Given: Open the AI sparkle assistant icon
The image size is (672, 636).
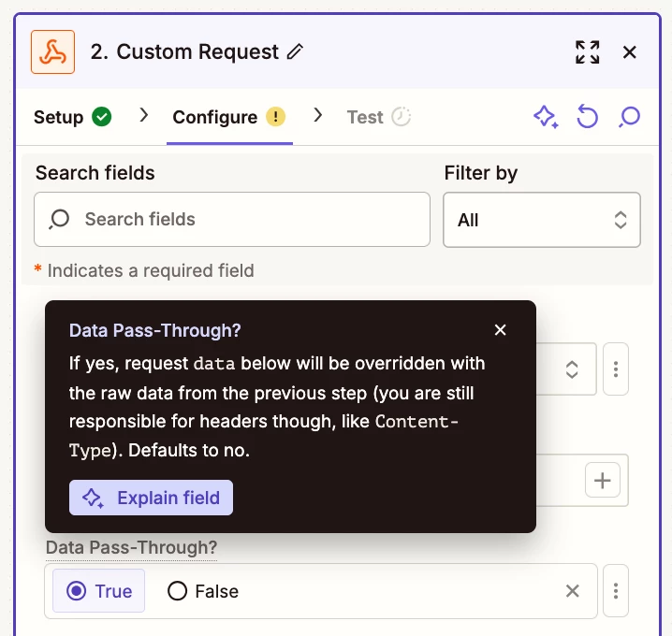Looking at the screenshot, I should [x=546, y=117].
